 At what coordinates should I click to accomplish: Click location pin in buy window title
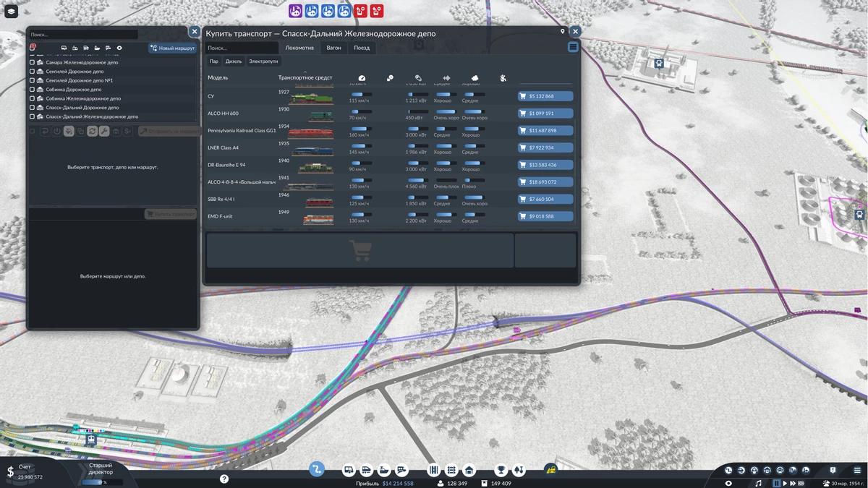[562, 32]
